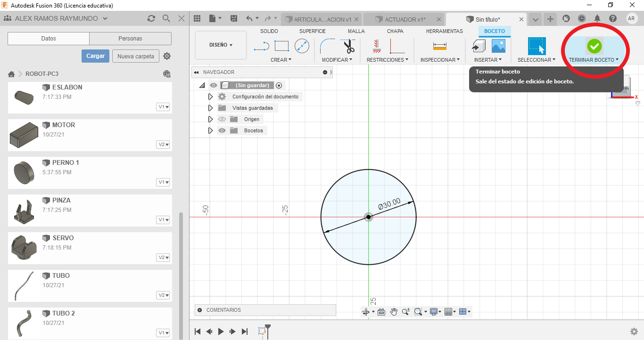Select the sketch marker in timeline
644x340 pixels.
click(x=263, y=332)
